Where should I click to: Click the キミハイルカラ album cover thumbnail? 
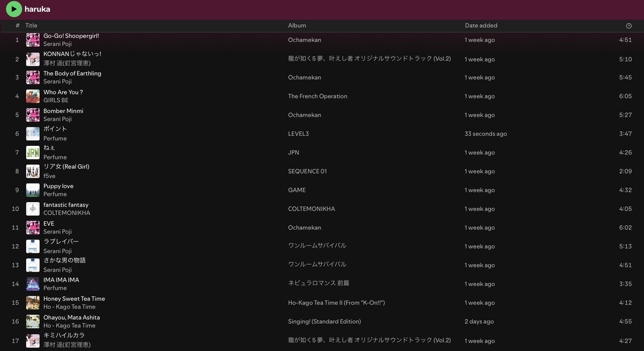tap(33, 340)
